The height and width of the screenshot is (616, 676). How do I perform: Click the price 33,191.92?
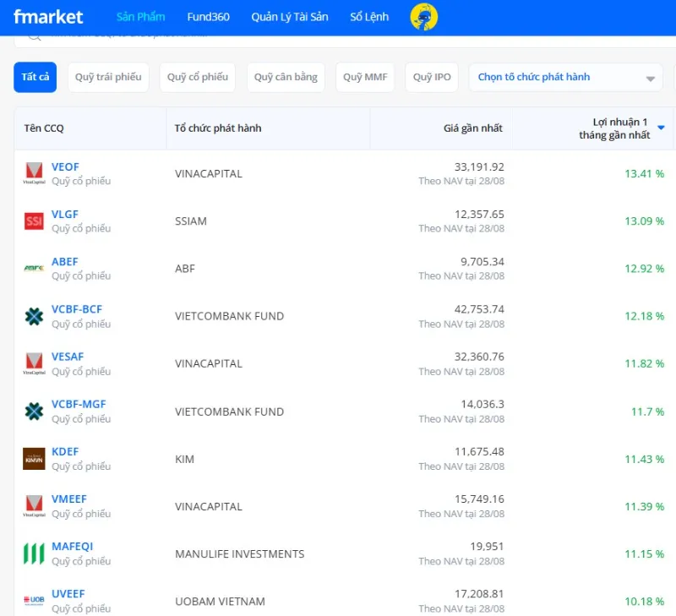(x=479, y=166)
